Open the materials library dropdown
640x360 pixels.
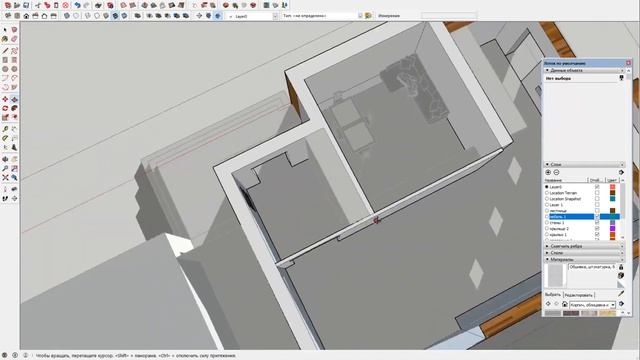(613, 304)
